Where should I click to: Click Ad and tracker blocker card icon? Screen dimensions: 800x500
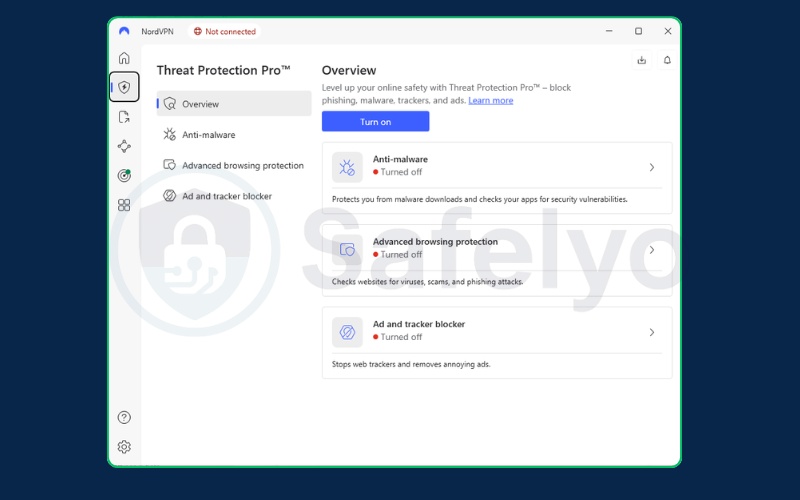[347, 332]
